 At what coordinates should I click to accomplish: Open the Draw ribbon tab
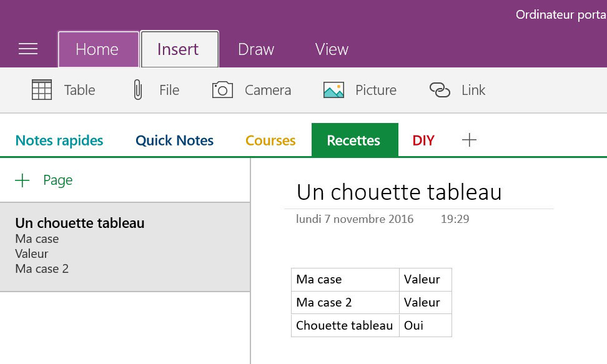click(256, 49)
